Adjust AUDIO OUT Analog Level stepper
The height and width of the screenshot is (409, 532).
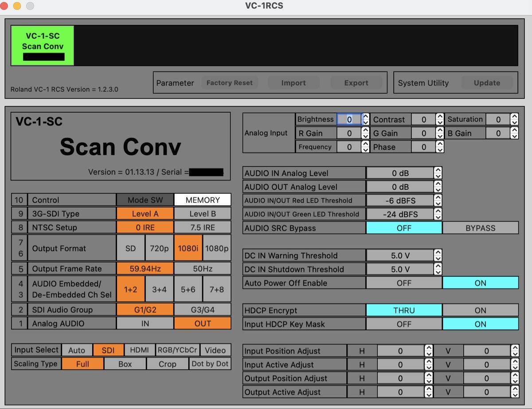coord(438,187)
